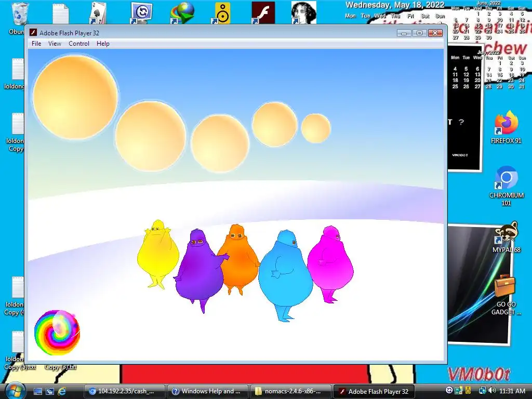This screenshot has height=399, width=532.
Task: Click the 11:31 AM taskbar clock
Action: pyautogui.click(x=512, y=391)
